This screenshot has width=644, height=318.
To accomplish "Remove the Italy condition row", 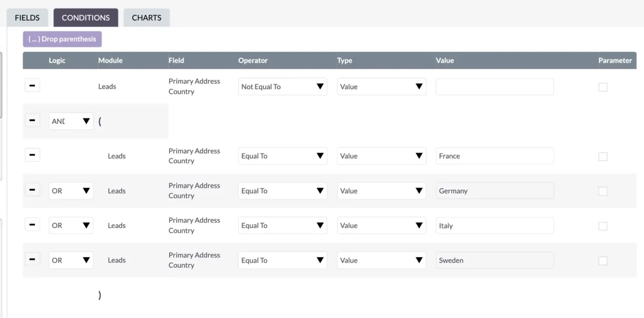I will tap(32, 225).
